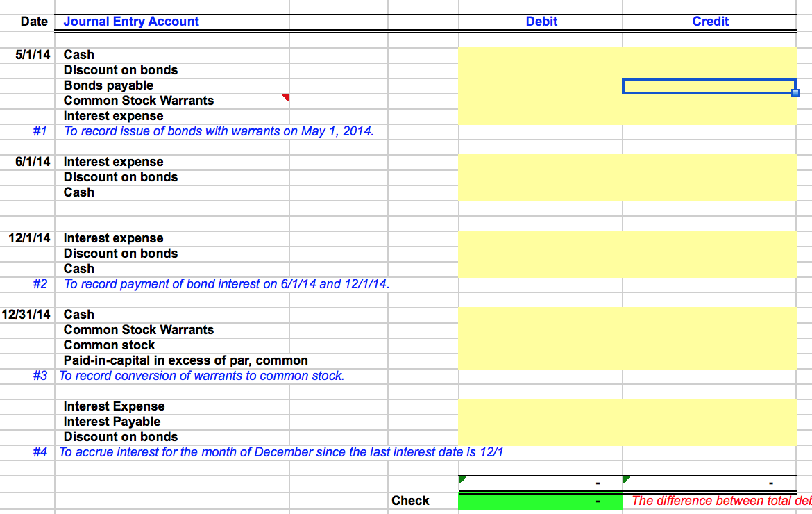
Task: Click the Credit cell for 6/1/14 Cash
Action: [709, 193]
